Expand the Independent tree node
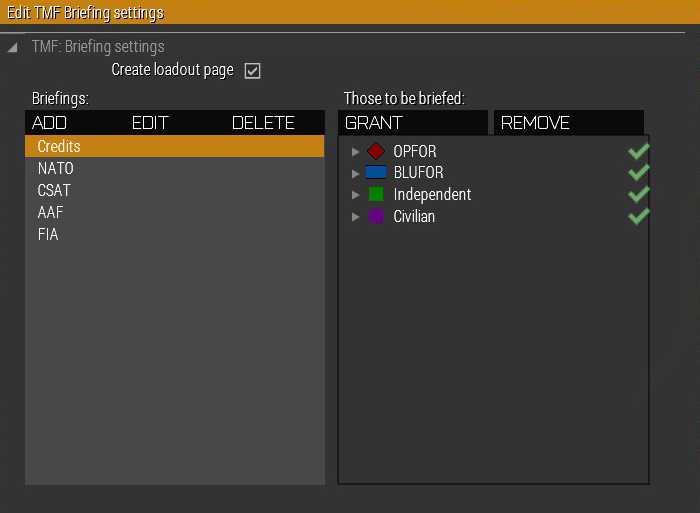 [x=355, y=195]
